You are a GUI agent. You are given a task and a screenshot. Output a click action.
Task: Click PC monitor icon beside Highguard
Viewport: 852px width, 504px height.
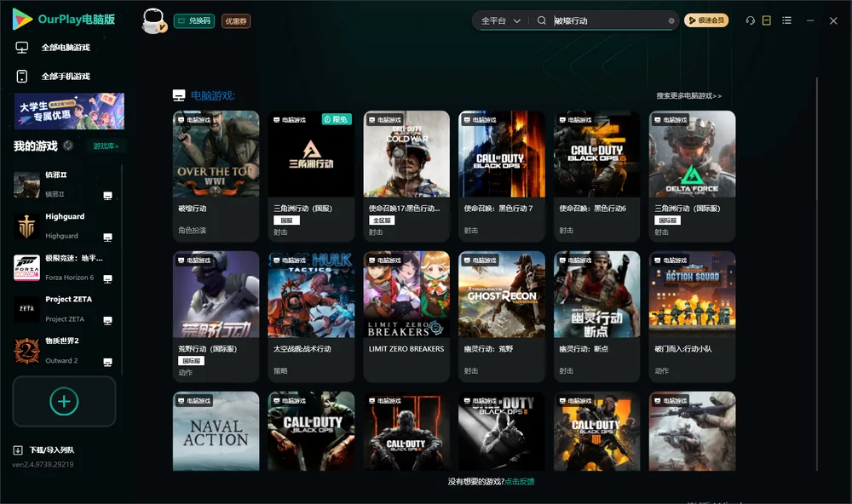107,238
